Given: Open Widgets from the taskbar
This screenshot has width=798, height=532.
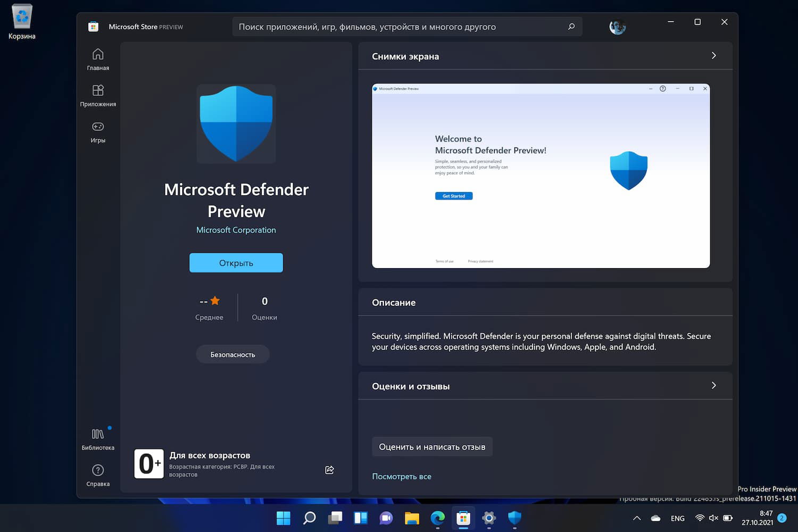Looking at the screenshot, I should [x=361, y=518].
